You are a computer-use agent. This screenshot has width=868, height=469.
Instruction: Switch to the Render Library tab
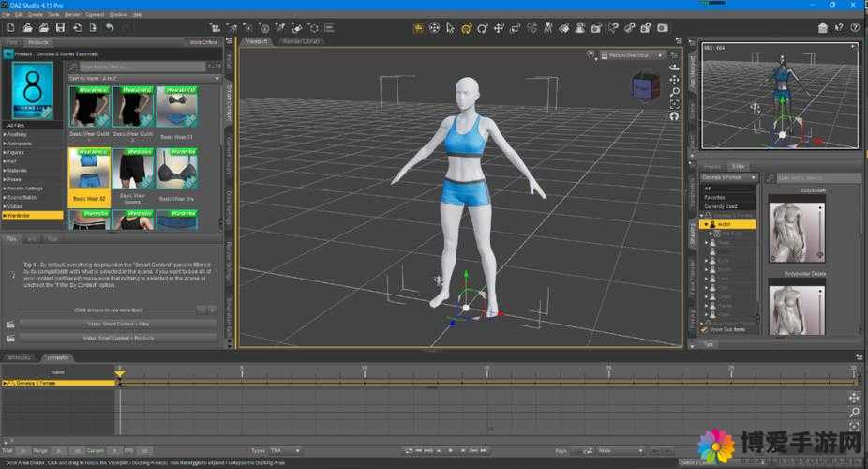click(301, 41)
